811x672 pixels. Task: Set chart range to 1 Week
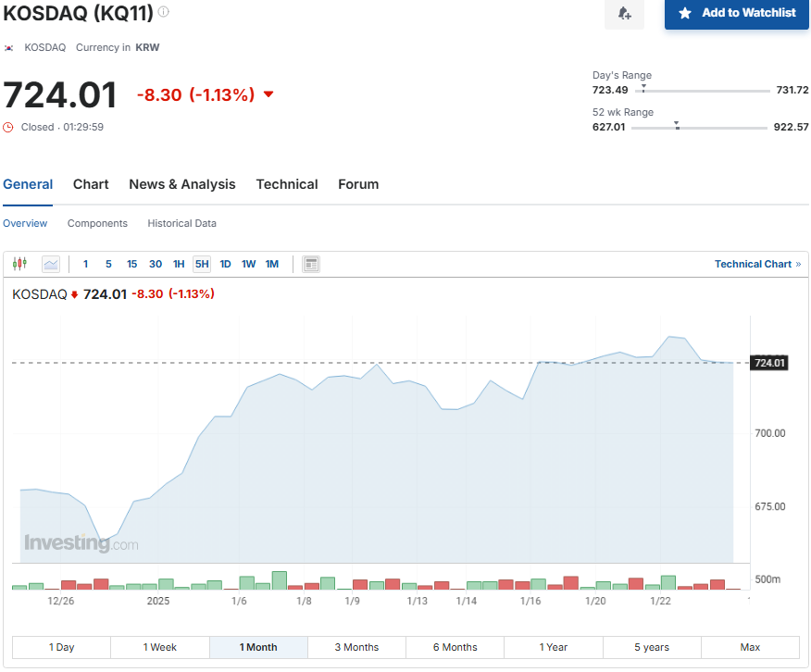coord(160,647)
